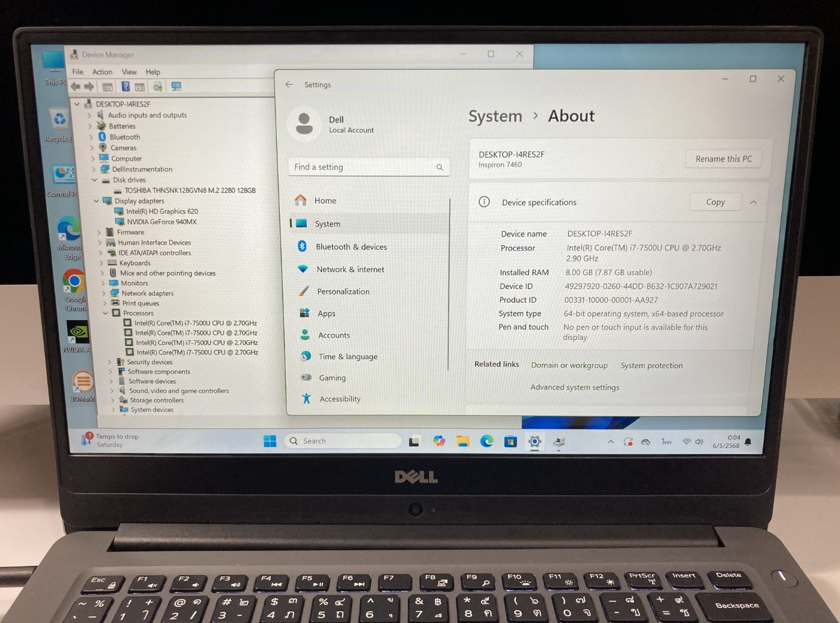
Task: Open the Domain or workgroup link
Action: [569, 365]
